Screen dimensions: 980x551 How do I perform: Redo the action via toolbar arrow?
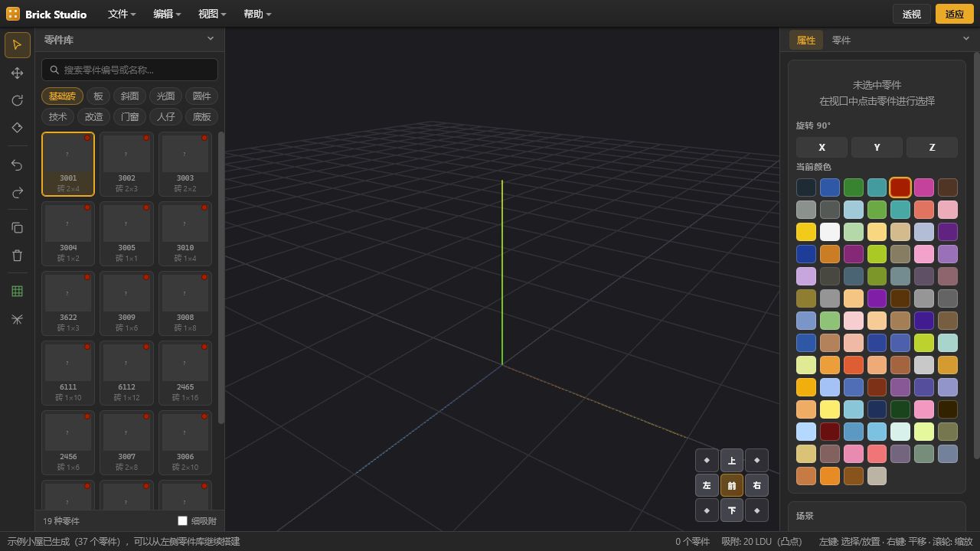click(x=18, y=193)
